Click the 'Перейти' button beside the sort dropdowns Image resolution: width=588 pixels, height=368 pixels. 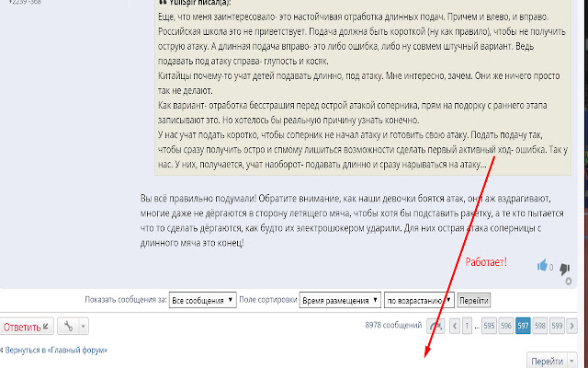point(474,301)
